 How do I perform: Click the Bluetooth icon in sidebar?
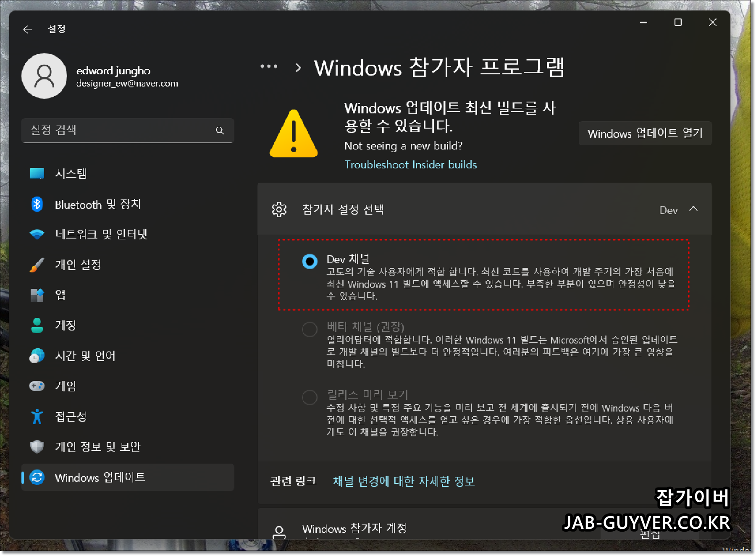37,204
